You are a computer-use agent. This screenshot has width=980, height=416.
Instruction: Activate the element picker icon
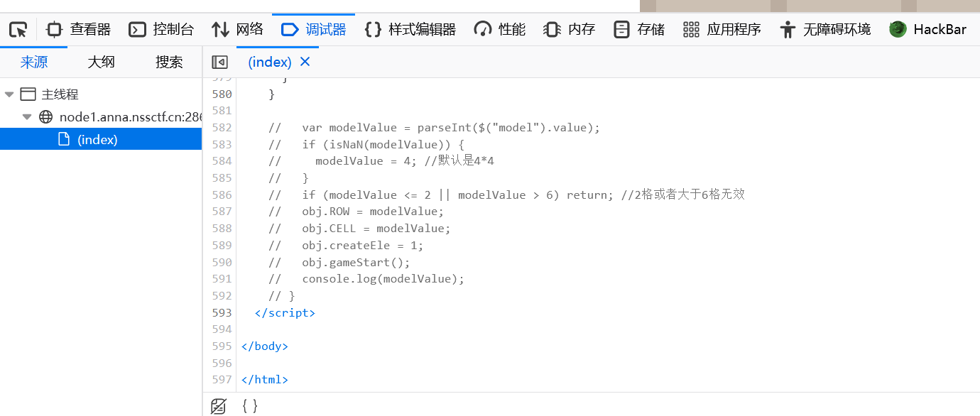pos(18,30)
